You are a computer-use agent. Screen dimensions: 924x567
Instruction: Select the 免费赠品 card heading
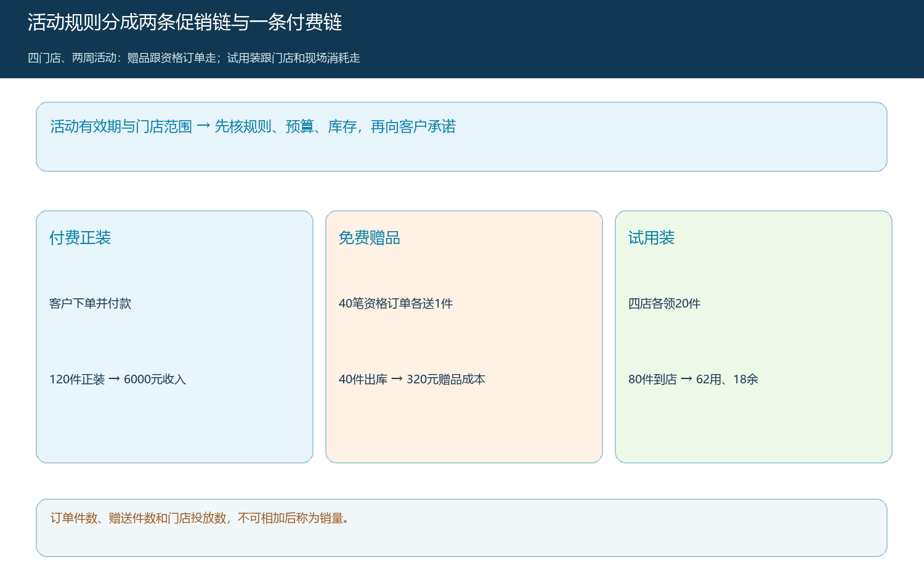tap(370, 238)
